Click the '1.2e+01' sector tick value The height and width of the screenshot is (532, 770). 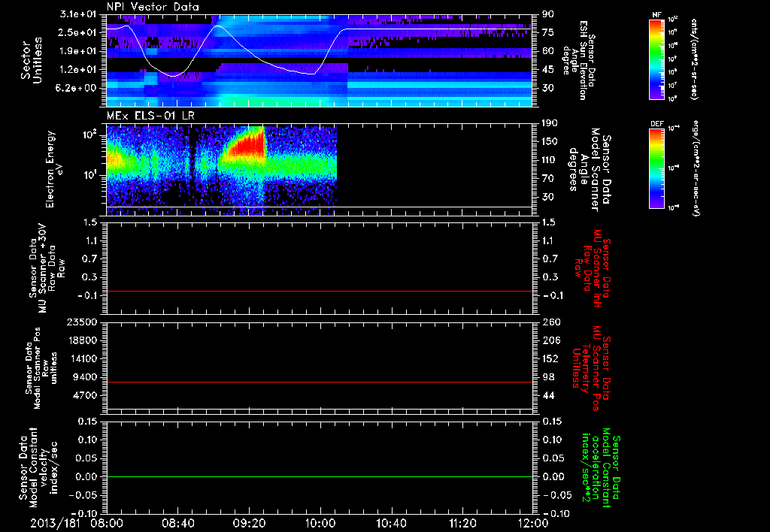77,70
